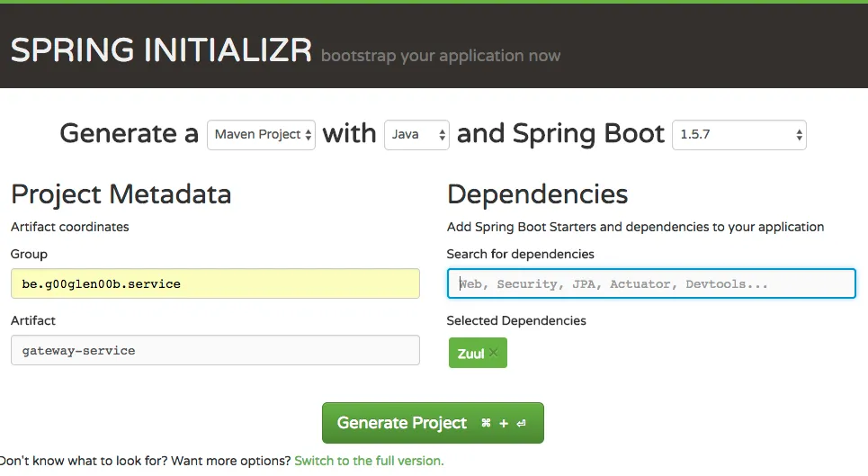Click the Artifact label above gateway-service

pos(33,320)
